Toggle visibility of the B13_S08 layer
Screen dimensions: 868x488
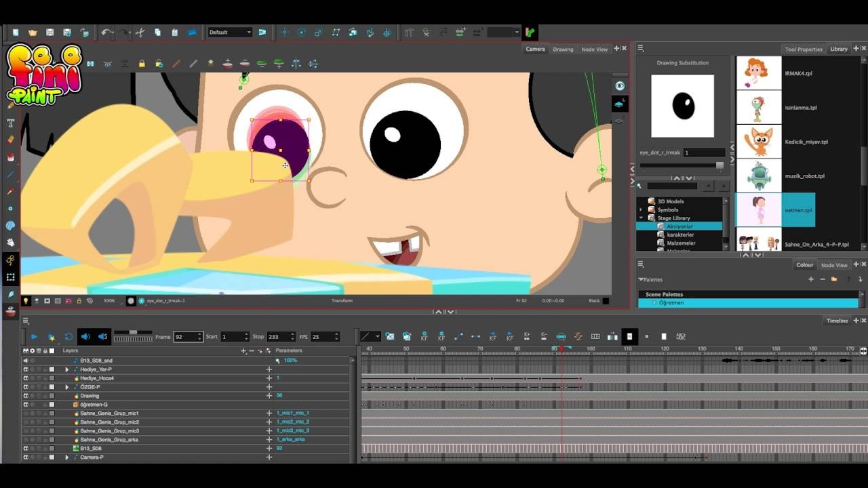tap(26, 449)
